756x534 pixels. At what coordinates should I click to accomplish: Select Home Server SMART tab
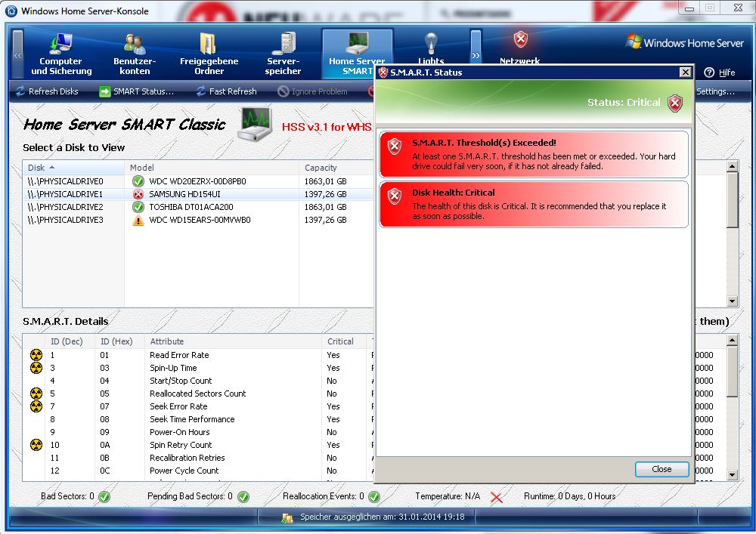(357, 54)
